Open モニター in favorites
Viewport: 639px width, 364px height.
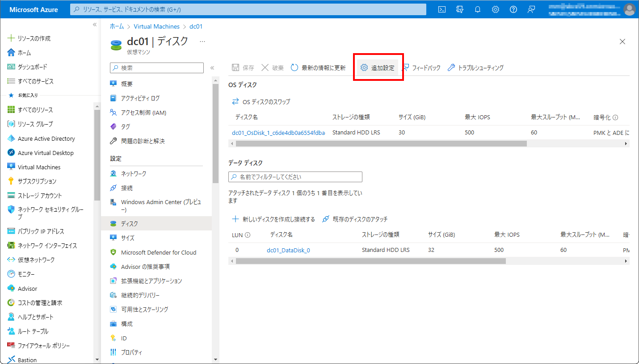26,274
